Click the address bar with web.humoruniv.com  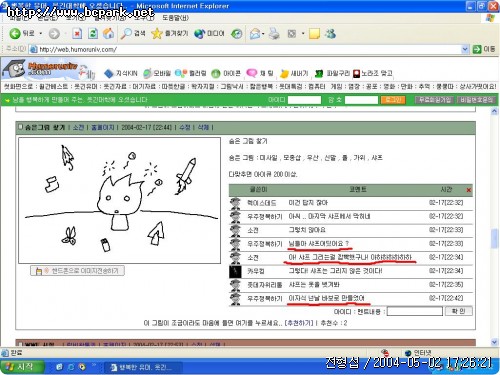248,49
